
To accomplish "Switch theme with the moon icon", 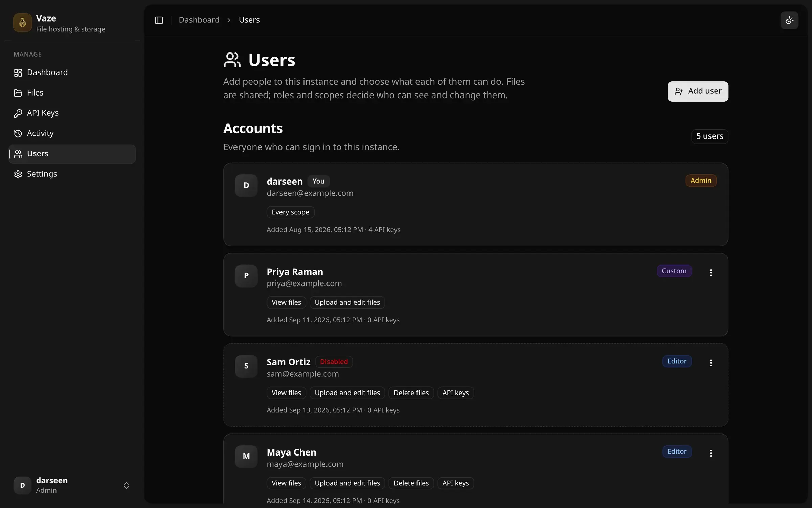I will coord(789,20).
